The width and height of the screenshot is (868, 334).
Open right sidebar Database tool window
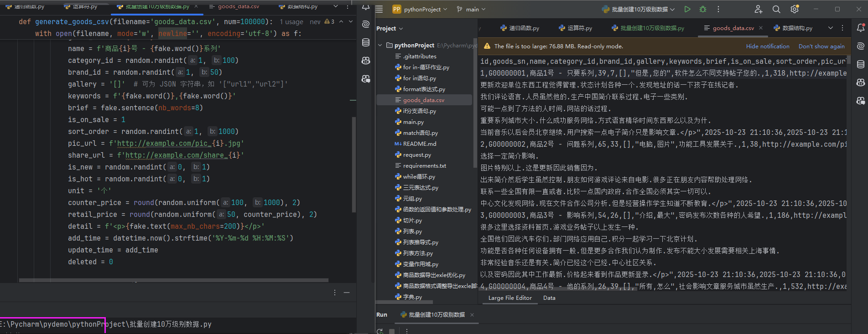861,64
